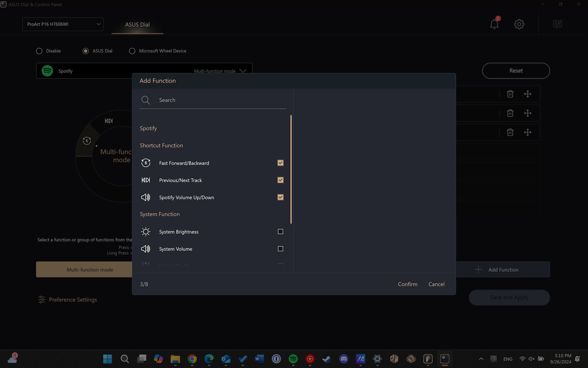Select Microsoft Wheel Device radio button

(x=132, y=51)
